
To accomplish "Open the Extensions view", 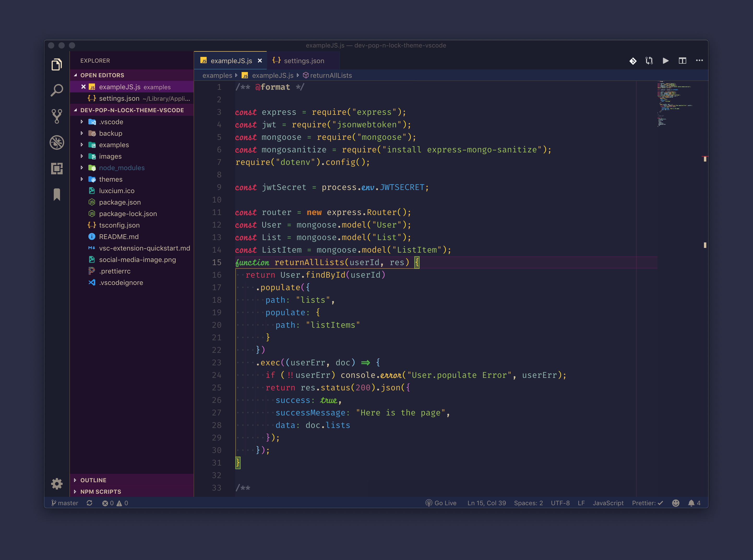I will pos(57,169).
